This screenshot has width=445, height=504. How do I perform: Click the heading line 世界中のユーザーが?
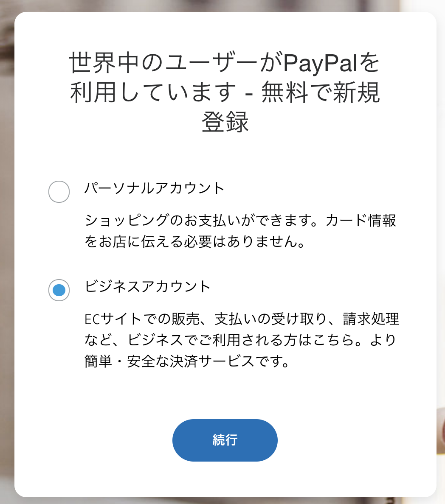point(175,62)
